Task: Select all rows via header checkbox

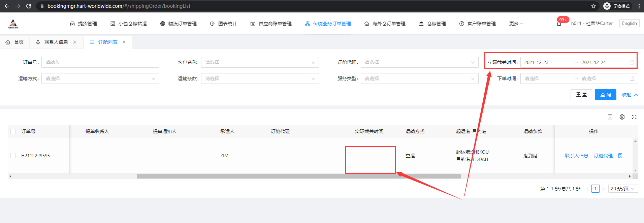Action: (13, 131)
